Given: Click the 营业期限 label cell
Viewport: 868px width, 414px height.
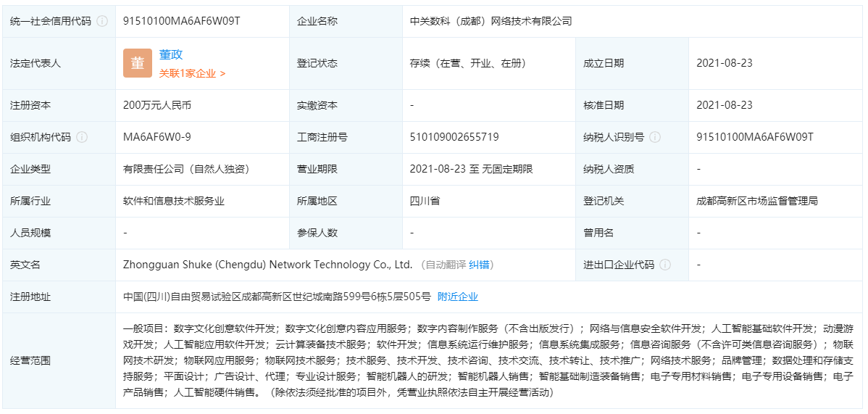Looking at the screenshot, I should 346,170.
